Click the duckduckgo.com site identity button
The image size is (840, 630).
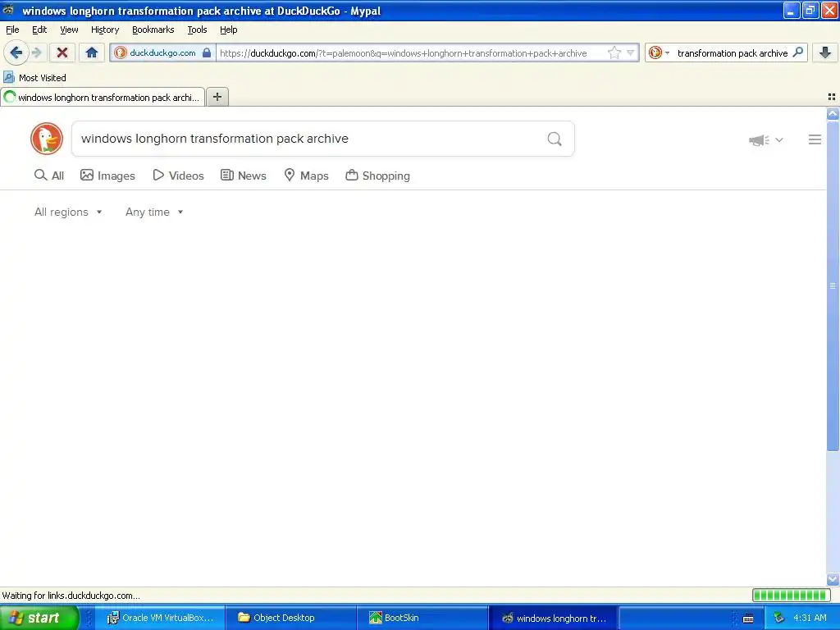pos(162,52)
